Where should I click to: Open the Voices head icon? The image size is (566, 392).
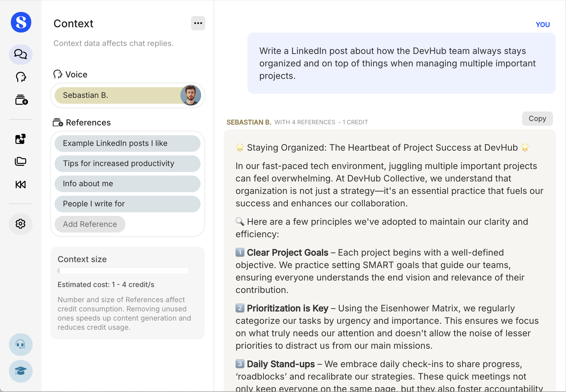tap(20, 77)
